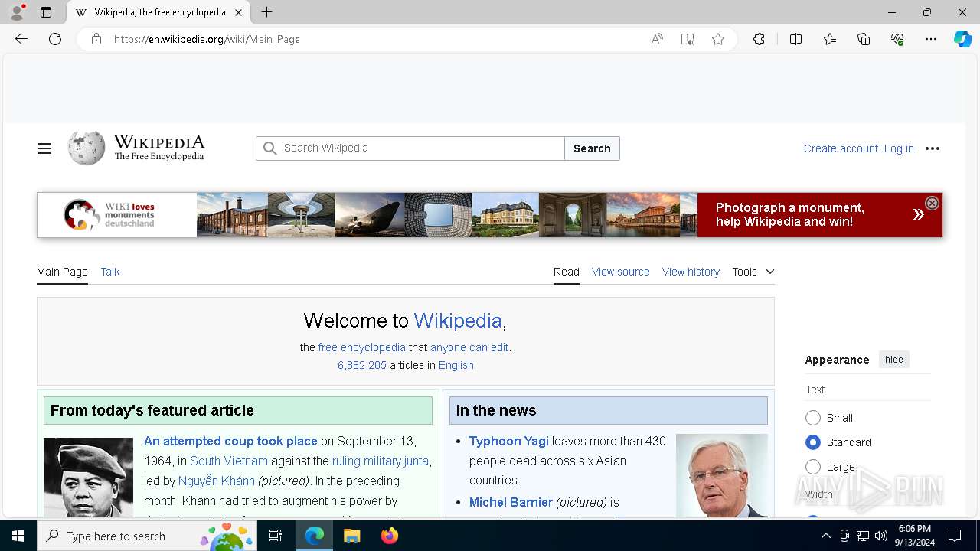Select the Small text size radio button
Viewport: 980px width, 551px height.
pyautogui.click(x=813, y=418)
